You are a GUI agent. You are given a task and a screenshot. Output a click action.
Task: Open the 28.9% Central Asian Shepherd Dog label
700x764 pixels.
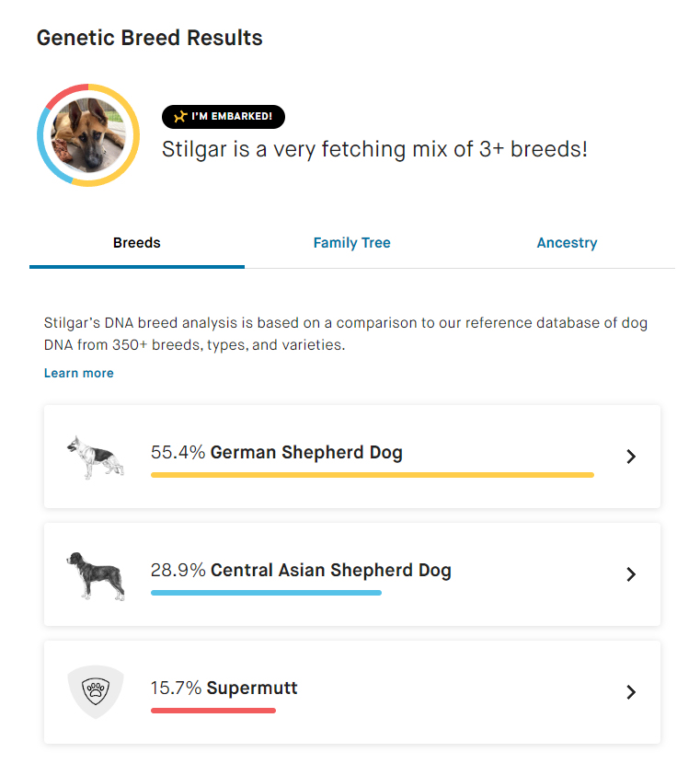click(x=301, y=571)
